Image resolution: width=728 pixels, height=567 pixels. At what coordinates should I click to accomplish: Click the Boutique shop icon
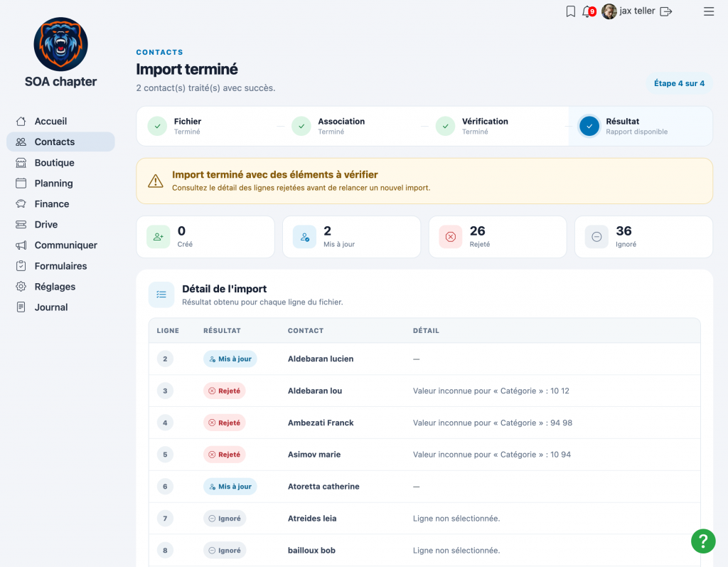tap(21, 163)
